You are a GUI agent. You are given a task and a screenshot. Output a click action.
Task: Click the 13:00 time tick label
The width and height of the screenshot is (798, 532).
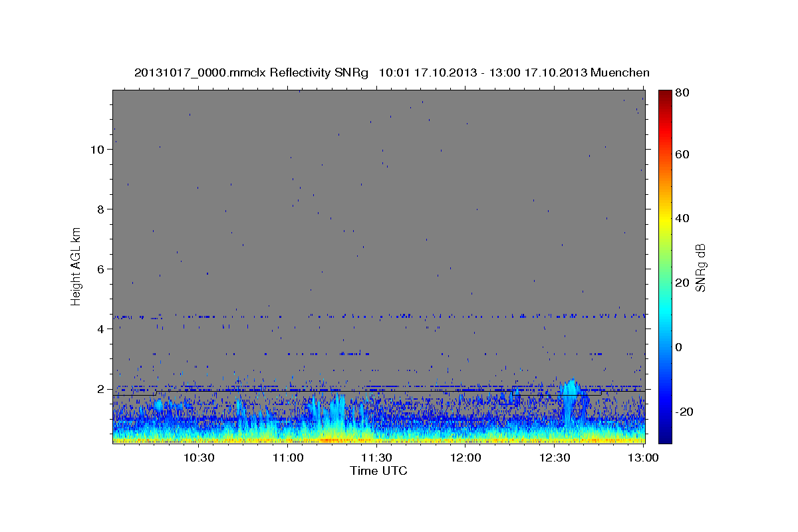(643, 458)
